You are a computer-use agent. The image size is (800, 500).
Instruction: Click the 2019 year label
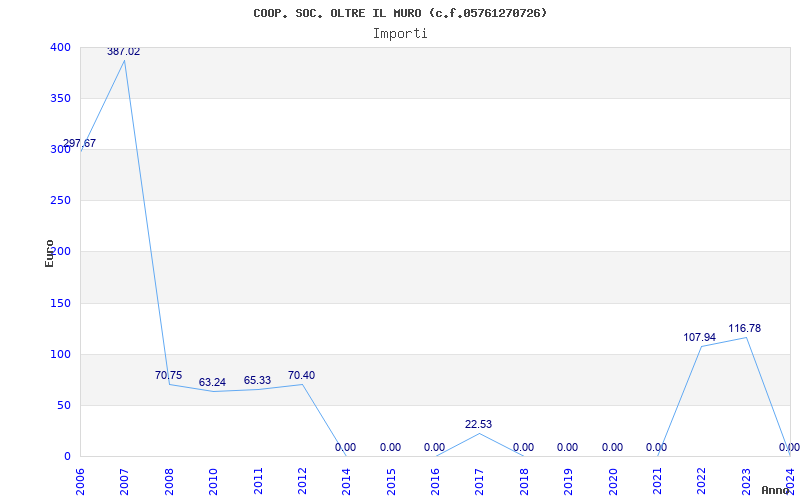pos(568,481)
